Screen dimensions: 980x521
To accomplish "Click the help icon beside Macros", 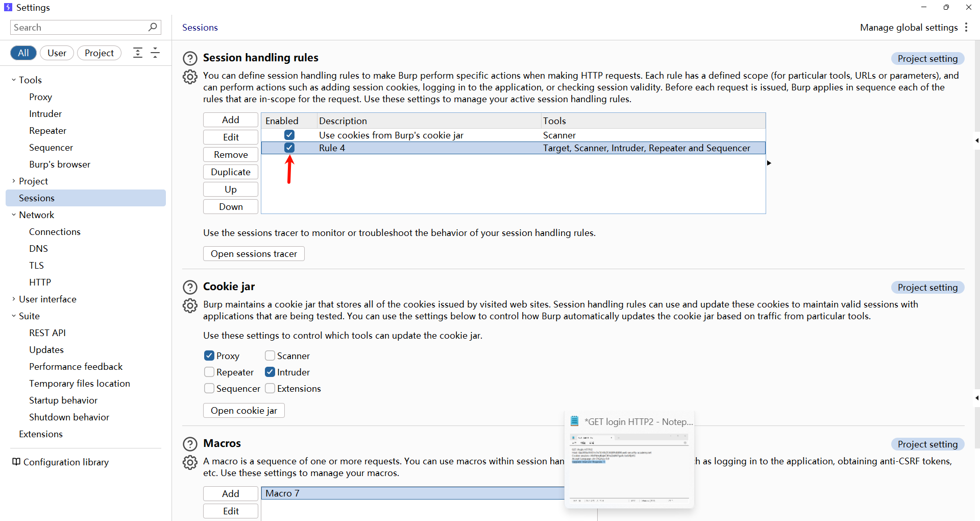I will (x=190, y=444).
